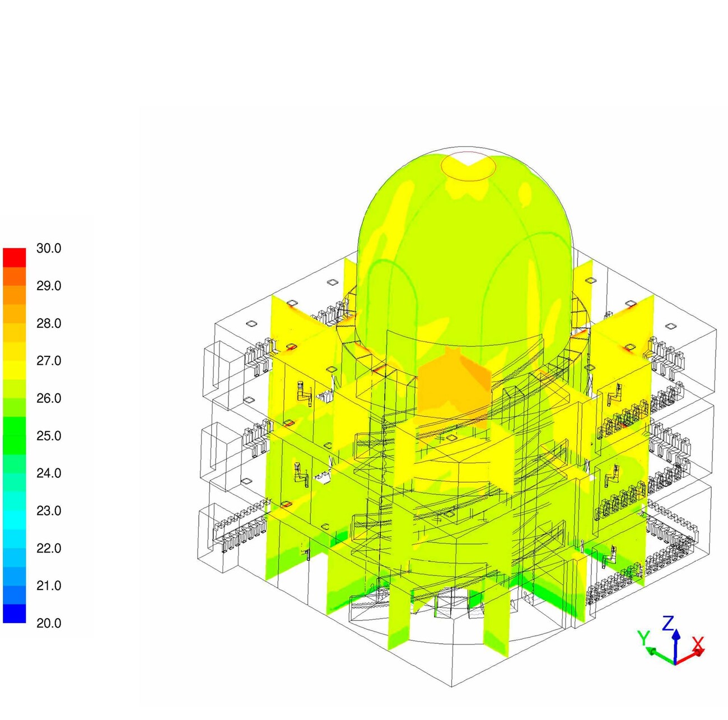Click the 24.0 legend value

click(x=49, y=473)
